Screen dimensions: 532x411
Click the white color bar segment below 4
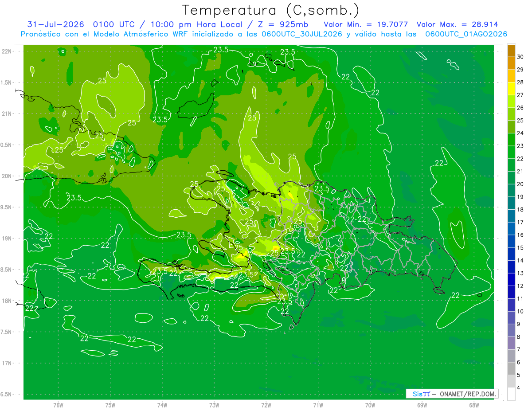[511, 394]
